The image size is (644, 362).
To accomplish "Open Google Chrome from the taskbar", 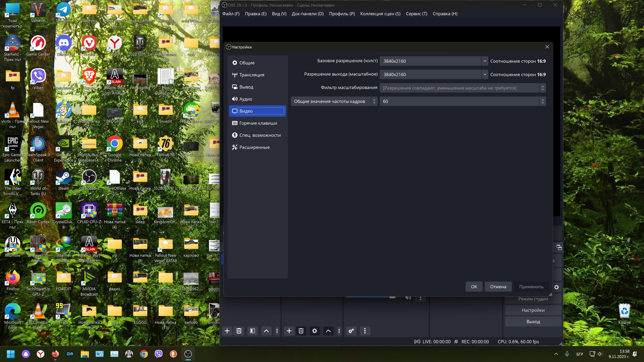I will 144,354.
